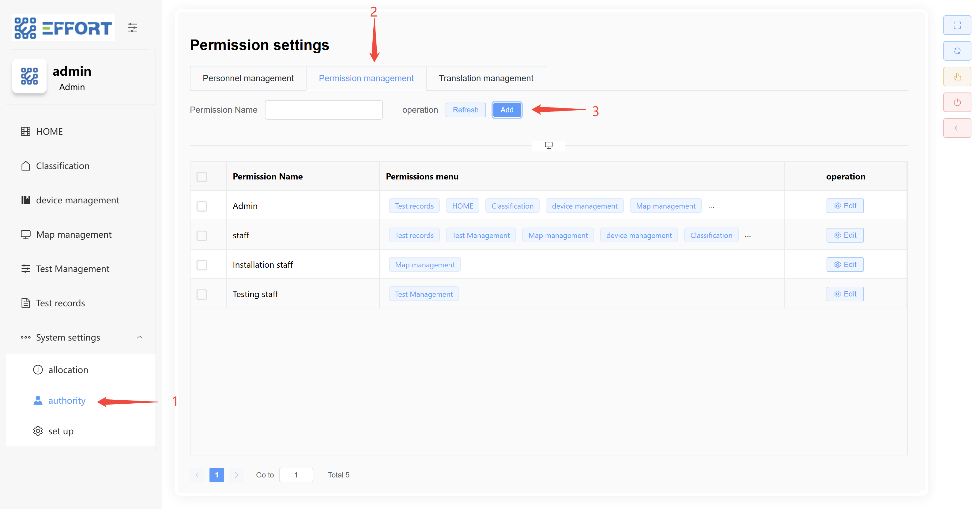Collapse the System settings menu chevron
Image resolution: width=980 pixels, height=509 pixels.
[x=140, y=337]
